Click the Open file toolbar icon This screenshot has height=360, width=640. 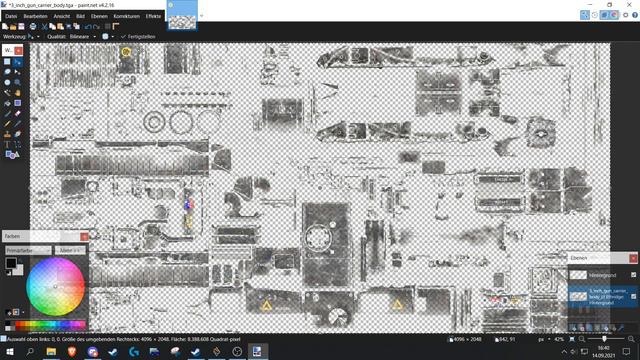tap(13, 27)
